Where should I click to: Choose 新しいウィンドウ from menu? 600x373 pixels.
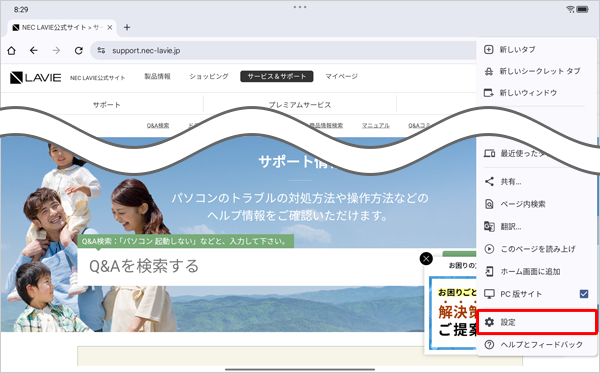(536, 93)
